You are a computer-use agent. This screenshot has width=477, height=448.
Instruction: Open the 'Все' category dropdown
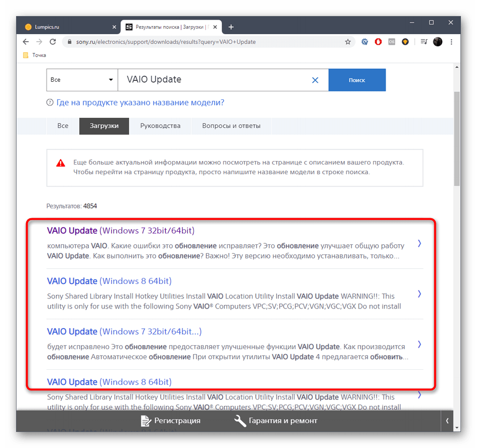[82, 80]
